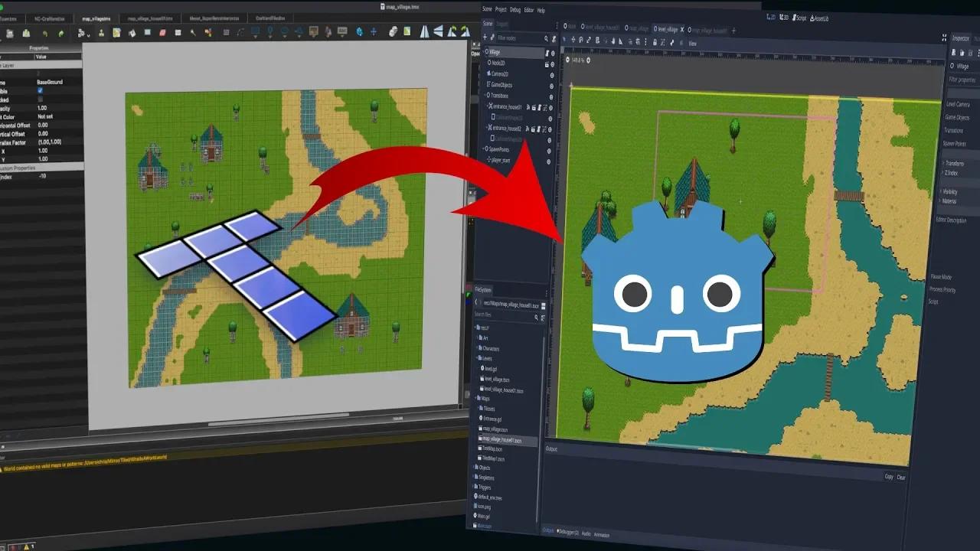This screenshot has width=980, height=551.
Task: Select the Stamp Brush tool in Tiled
Action: tap(255, 33)
